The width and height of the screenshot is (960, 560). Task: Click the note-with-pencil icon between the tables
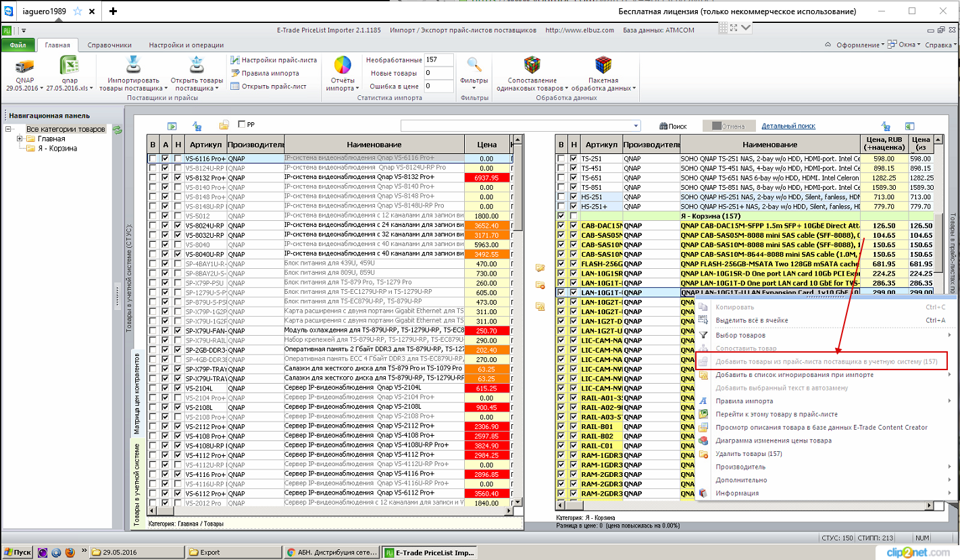(540, 268)
